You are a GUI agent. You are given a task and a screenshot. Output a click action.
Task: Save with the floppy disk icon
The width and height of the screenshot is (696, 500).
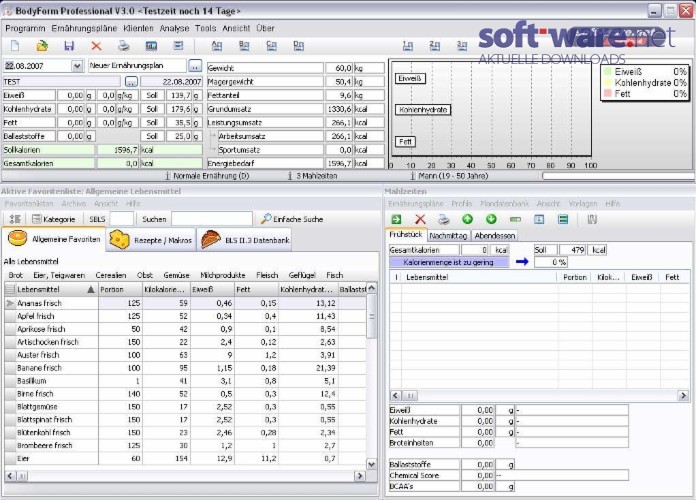[x=69, y=45]
